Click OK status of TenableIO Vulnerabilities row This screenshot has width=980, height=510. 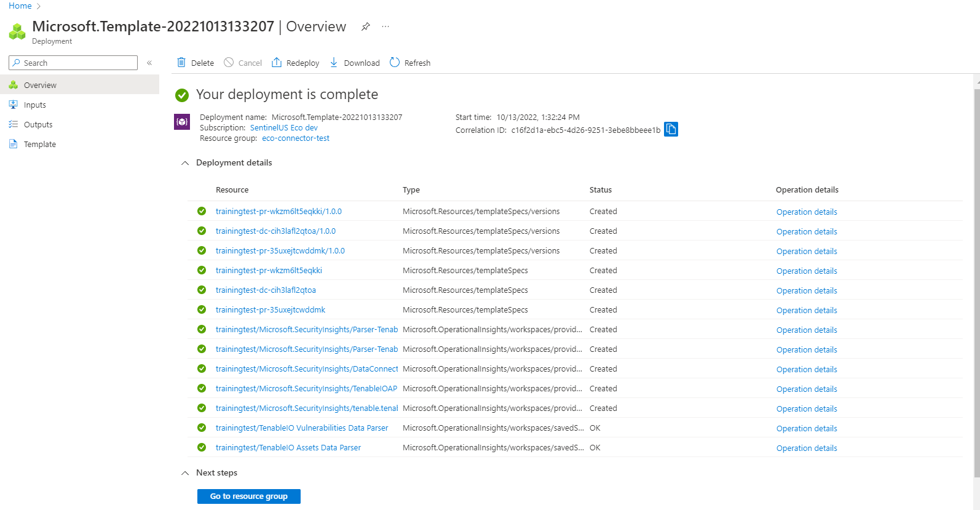595,428
